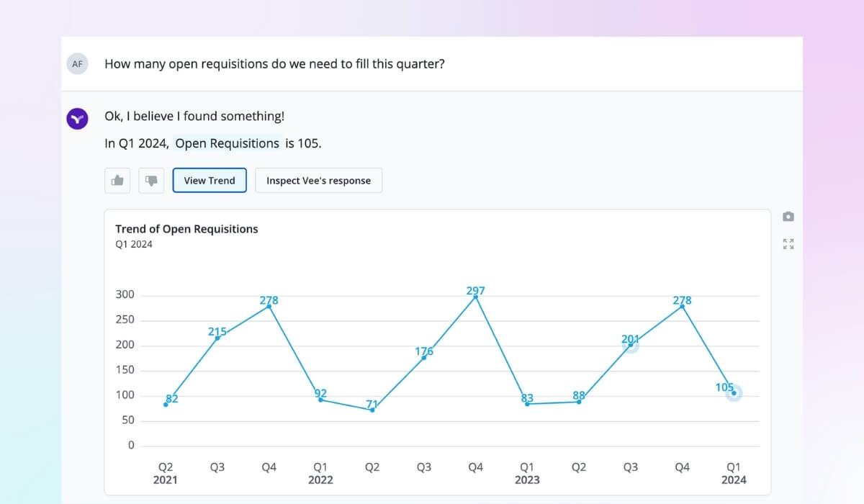Expand the chart with the fullscreen arrows icon
Screen dimensions: 864x504
point(788,243)
